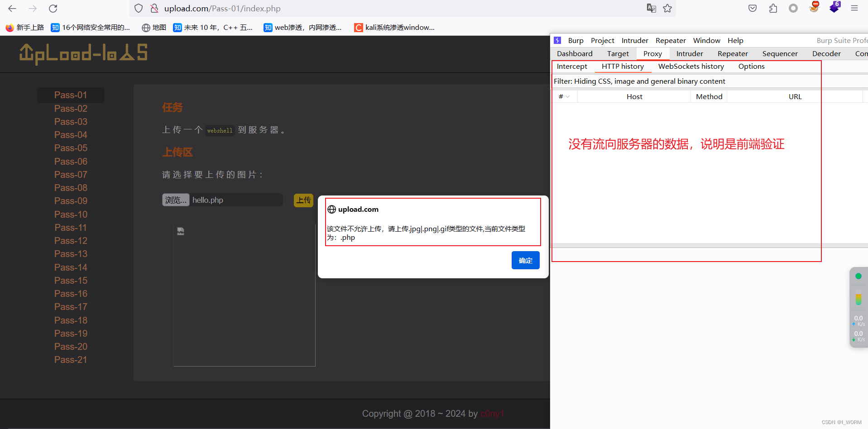
Task: Select Pass-04 in the sidebar
Action: 71,135
